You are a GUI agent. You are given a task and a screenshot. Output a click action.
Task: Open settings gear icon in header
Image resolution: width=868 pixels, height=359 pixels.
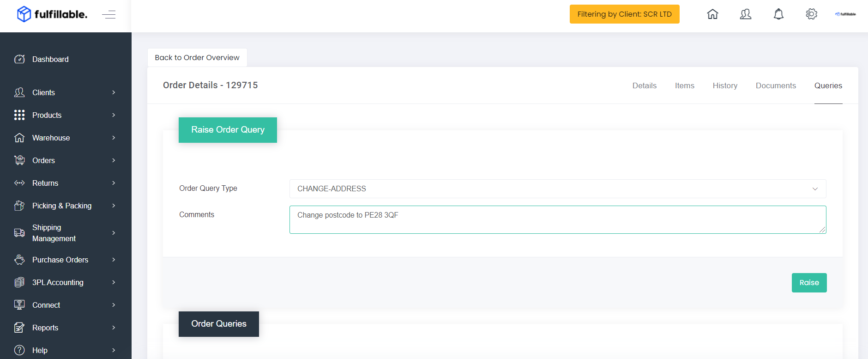click(x=812, y=14)
